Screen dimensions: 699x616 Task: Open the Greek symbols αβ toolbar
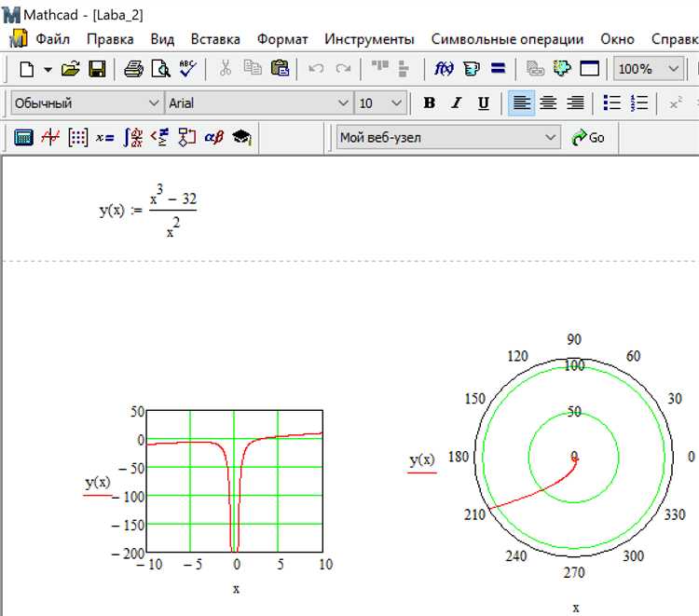coord(214,137)
